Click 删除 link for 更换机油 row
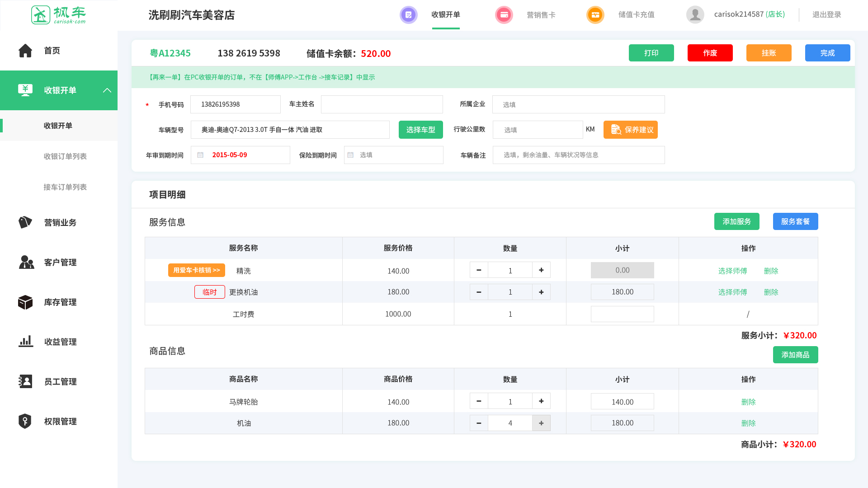The height and width of the screenshot is (488, 868). 771,292
